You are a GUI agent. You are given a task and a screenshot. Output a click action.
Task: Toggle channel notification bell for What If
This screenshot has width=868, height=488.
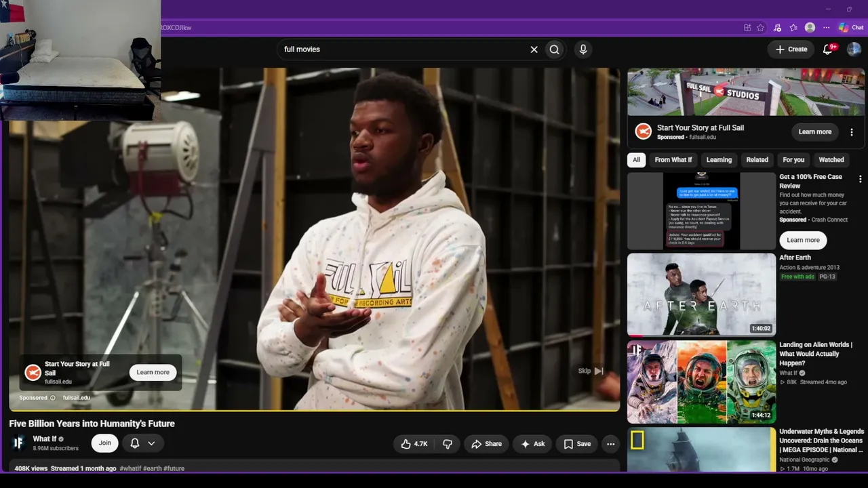click(135, 443)
